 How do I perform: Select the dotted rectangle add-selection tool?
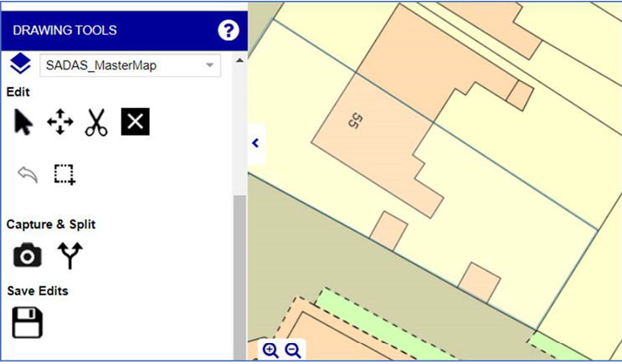[64, 174]
